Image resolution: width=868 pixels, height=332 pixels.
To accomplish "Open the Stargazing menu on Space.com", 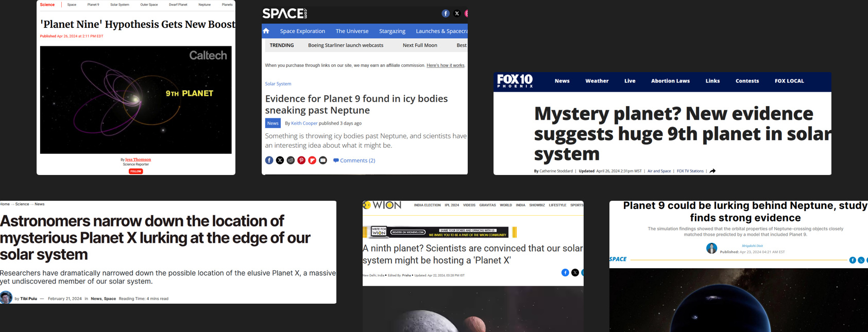I will [x=392, y=31].
